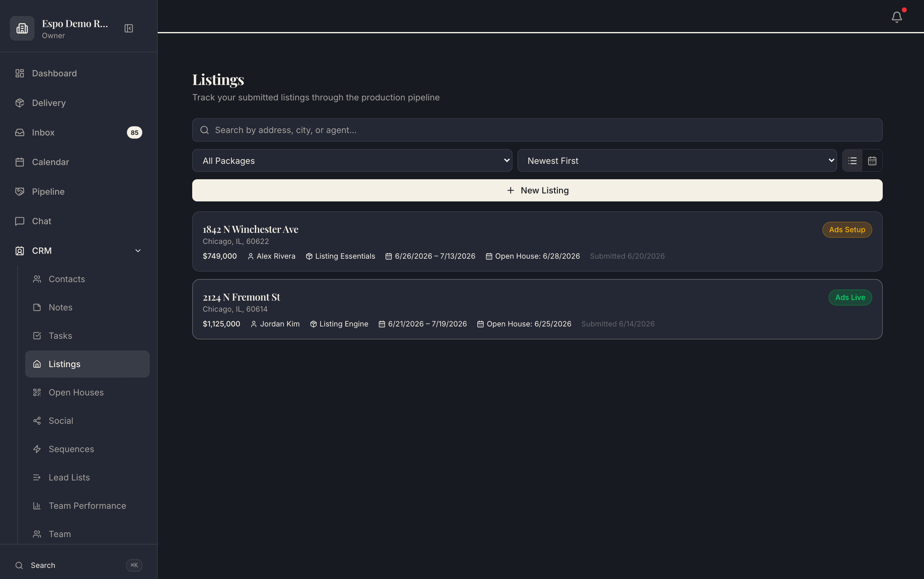Click the Dashboard grid icon
The height and width of the screenshot is (579, 924).
19,73
